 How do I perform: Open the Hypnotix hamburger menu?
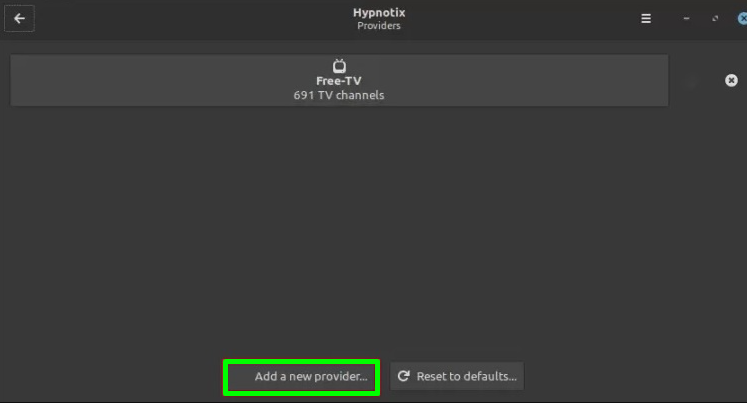coord(646,19)
